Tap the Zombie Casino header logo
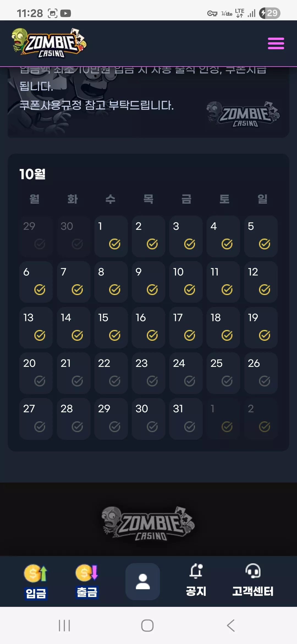297x644 pixels. 49,43
